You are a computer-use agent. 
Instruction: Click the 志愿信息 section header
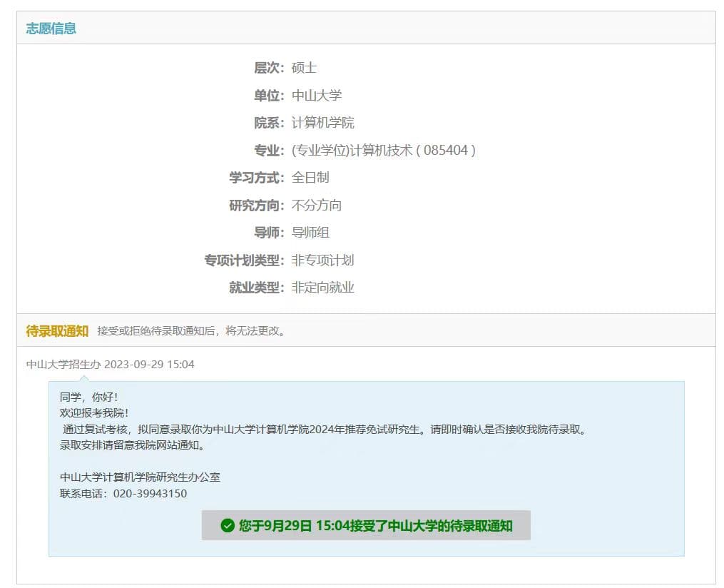[51, 29]
